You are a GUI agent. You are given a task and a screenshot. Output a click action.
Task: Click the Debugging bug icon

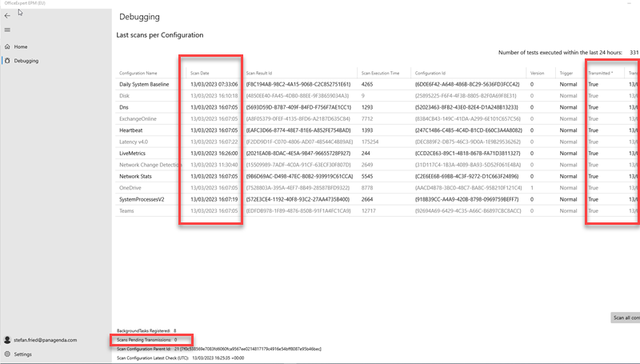[x=7, y=61]
